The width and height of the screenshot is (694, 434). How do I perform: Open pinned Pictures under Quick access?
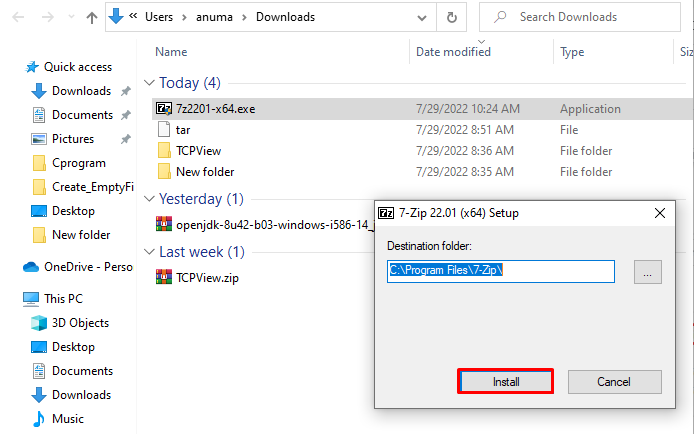click(73, 139)
